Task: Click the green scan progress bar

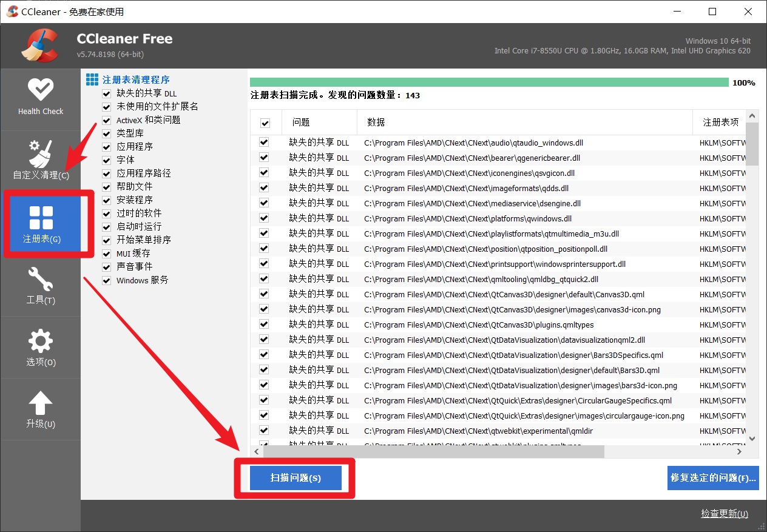Action: coord(489,82)
